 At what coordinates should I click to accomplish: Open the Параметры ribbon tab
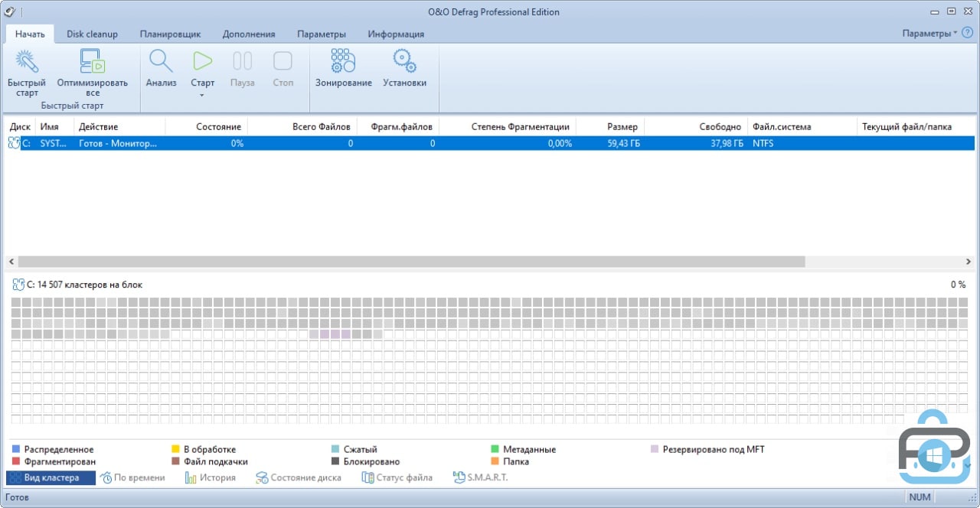pyautogui.click(x=322, y=34)
